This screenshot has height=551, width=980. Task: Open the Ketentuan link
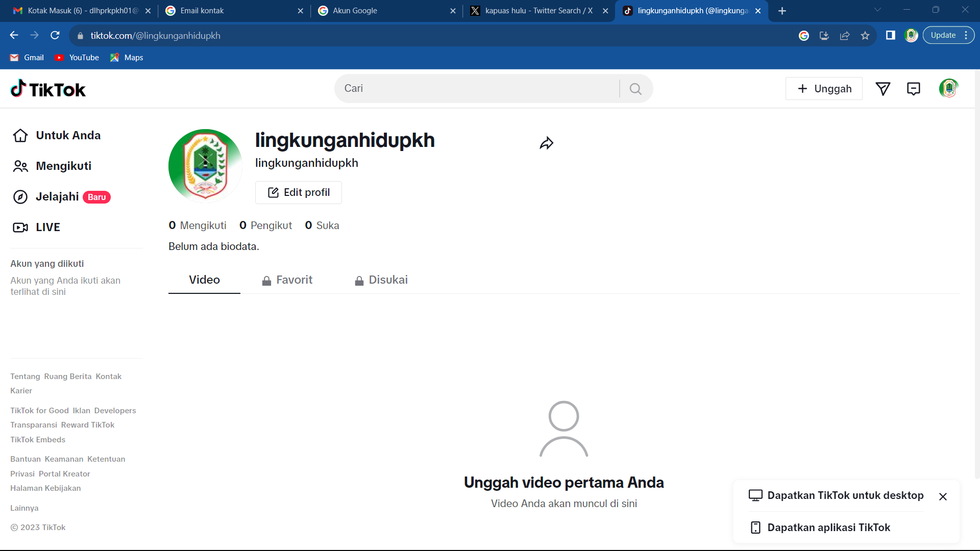pos(106,459)
